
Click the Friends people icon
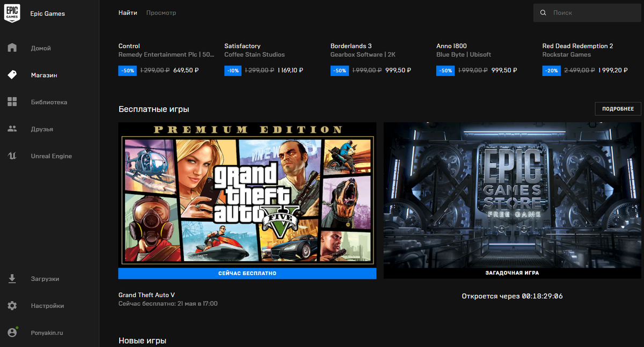point(12,129)
